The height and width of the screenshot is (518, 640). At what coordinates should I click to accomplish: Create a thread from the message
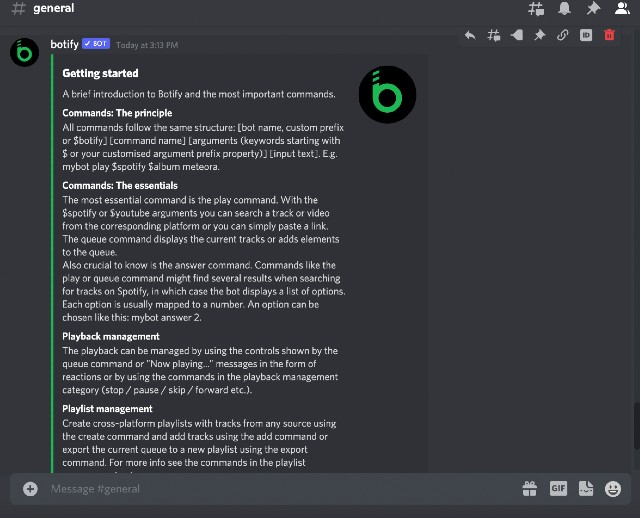pos(493,35)
